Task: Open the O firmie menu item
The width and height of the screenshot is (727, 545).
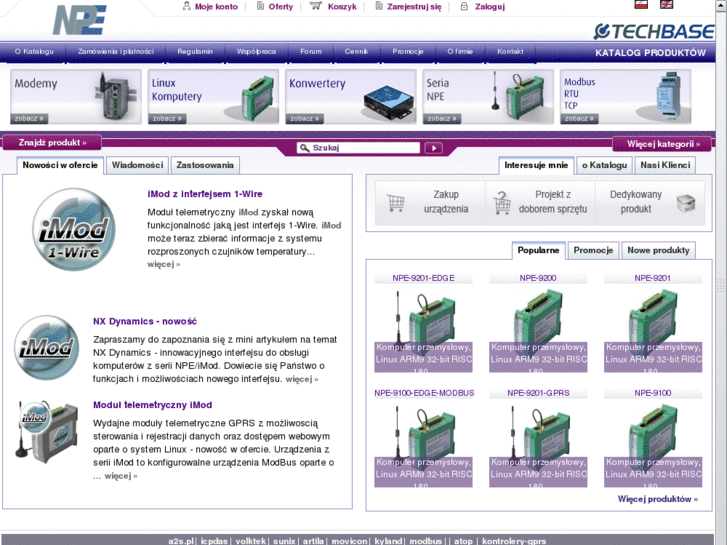Action: tap(460, 51)
